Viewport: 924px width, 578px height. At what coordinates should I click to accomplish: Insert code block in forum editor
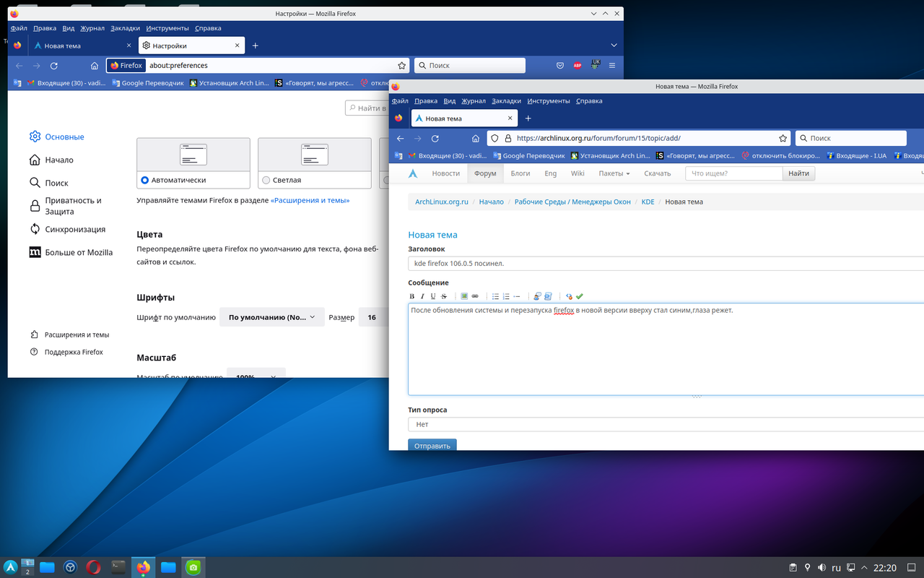pyautogui.click(x=548, y=296)
